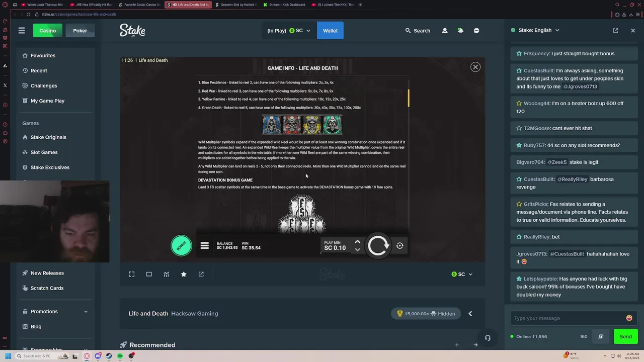Screen dimensions: 644x362
Task: Click the four reaper wilds image
Action: 302,125
